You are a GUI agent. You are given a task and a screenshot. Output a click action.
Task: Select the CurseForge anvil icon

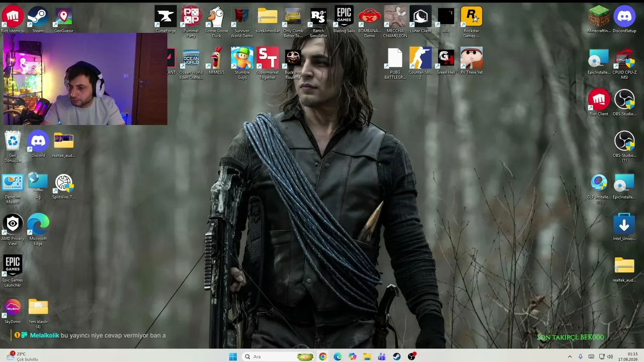(166, 20)
